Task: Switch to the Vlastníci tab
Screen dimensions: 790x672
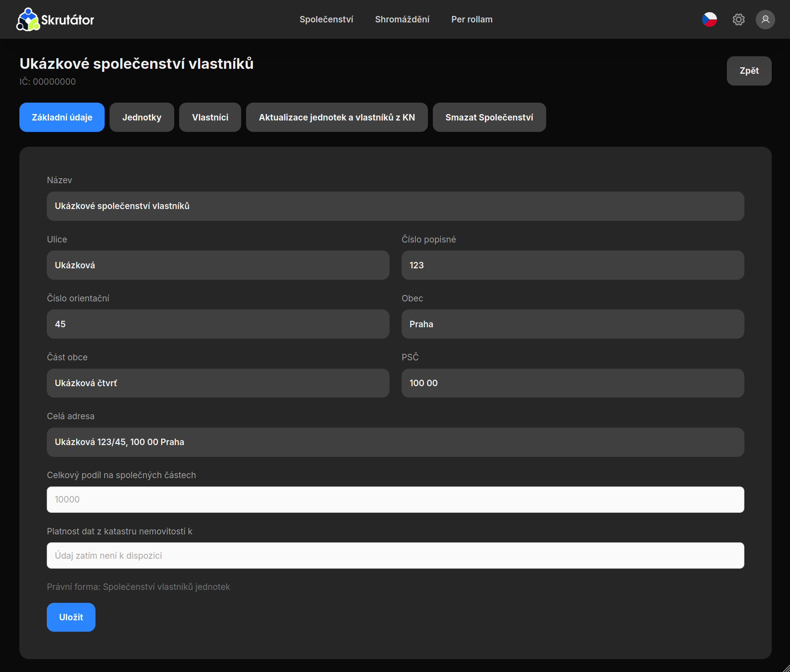Action: tap(210, 117)
